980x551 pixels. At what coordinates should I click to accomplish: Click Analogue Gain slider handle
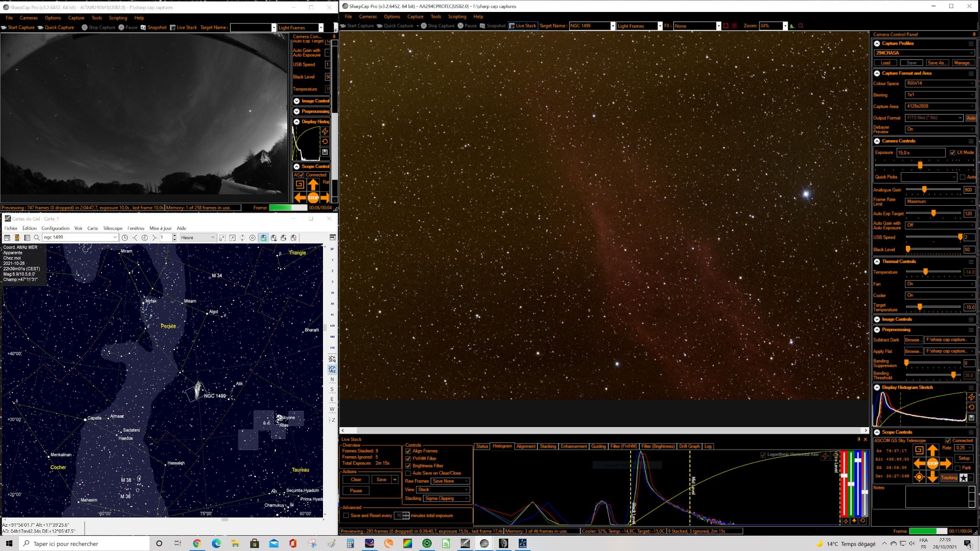point(924,189)
